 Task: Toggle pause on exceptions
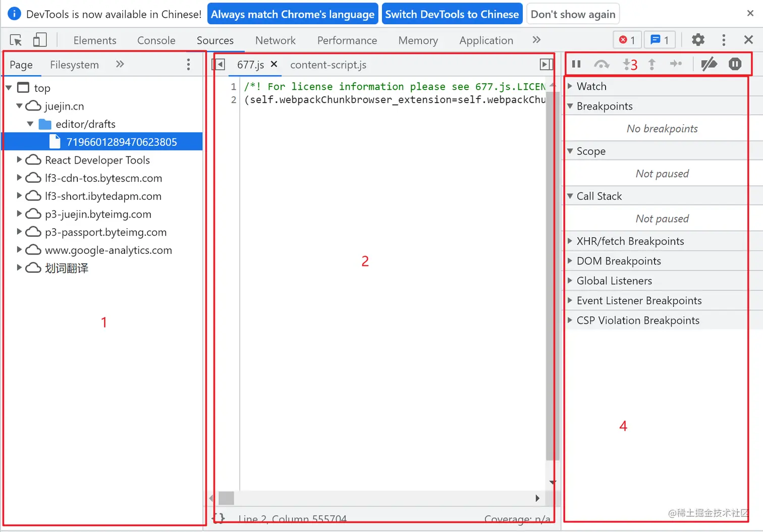pyautogui.click(x=735, y=64)
